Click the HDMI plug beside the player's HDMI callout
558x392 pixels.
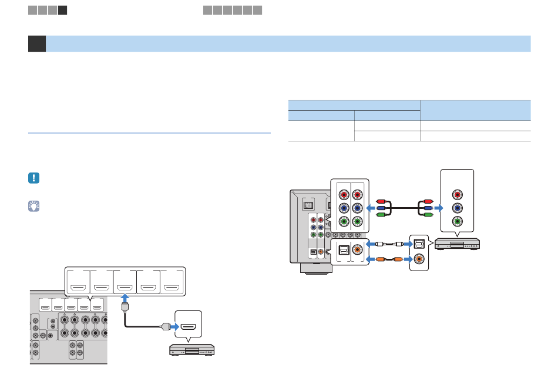[x=166, y=327]
